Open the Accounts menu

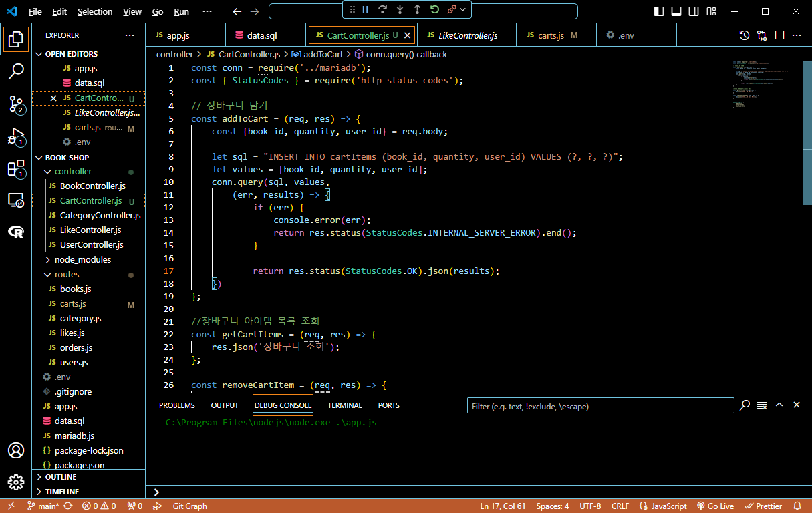point(16,450)
